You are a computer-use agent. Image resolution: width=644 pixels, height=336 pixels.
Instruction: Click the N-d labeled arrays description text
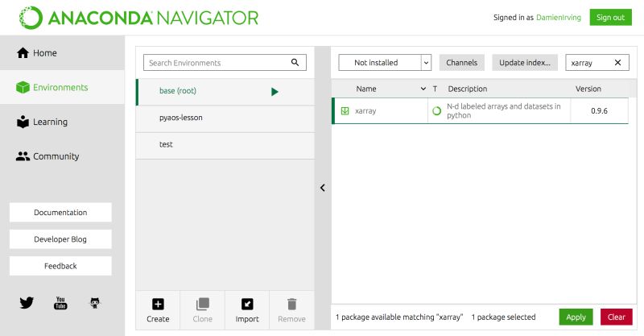coord(504,110)
